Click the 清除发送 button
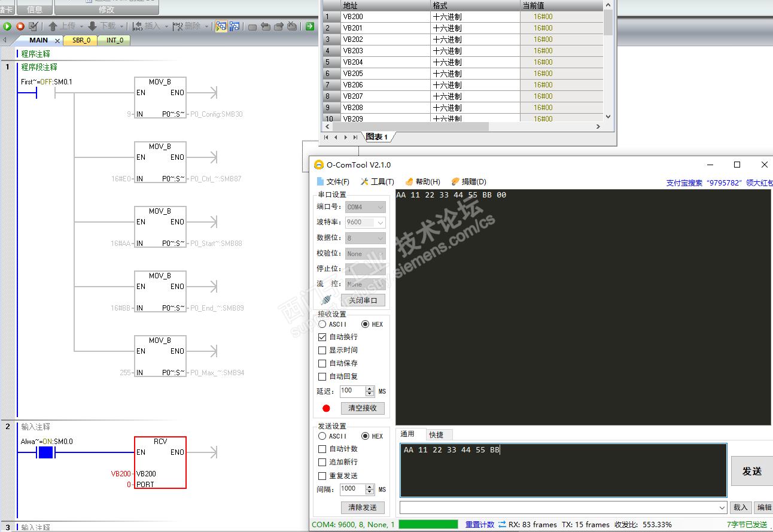The height and width of the screenshot is (532, 773). click(x=363, y=507)
